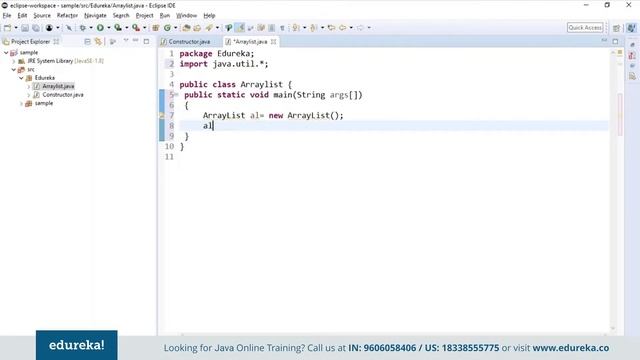The image size is (640, 360).
Task: Click the Save All toolbar icon
Action: pos(36,28)
